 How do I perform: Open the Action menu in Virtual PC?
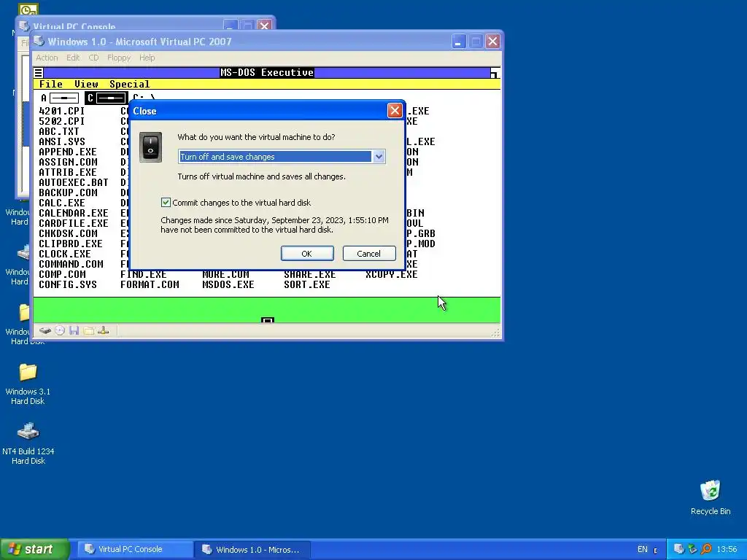[47, 58]
